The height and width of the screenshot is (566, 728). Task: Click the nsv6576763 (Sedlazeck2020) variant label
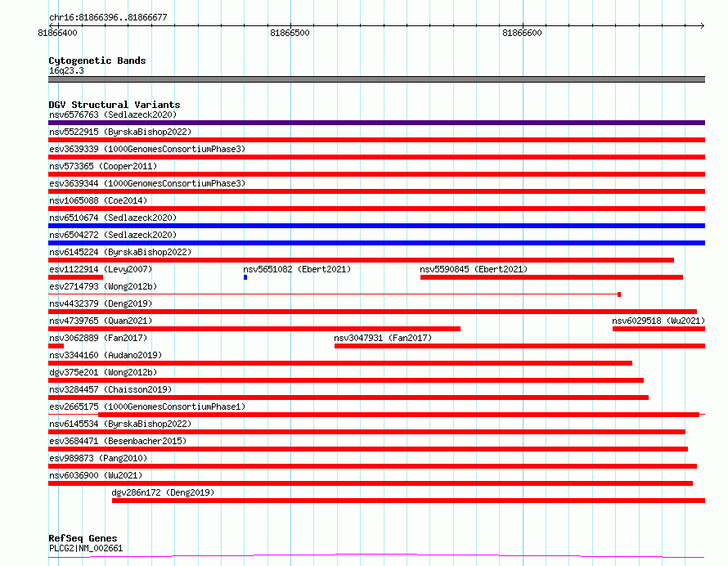pyautogui.click(x=113, y=115)
